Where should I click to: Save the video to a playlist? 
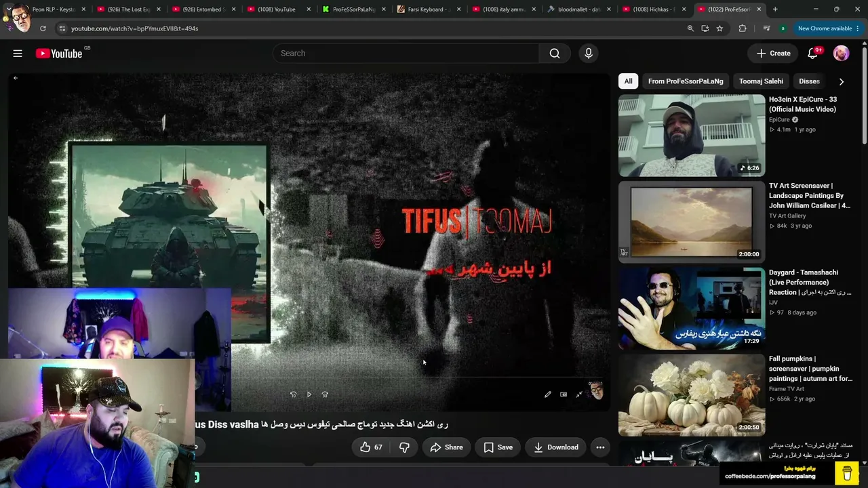pos(498,447)
